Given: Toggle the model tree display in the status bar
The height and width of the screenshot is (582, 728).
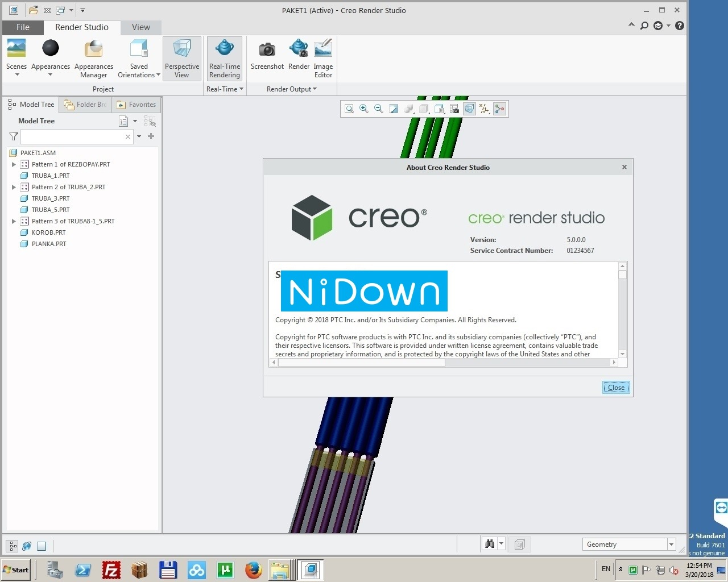Looking at the screenshot, I should (x=13, y=546).
